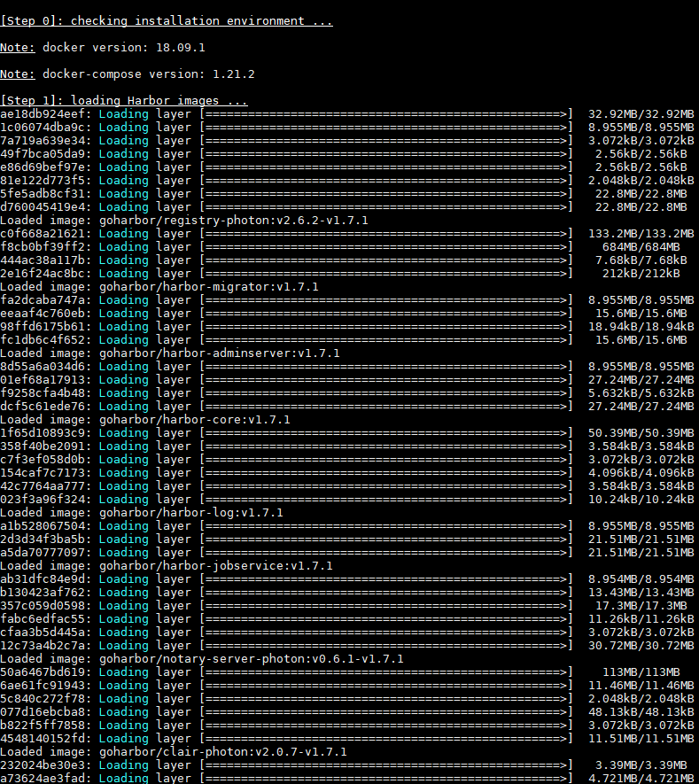This screenshot has height=784, width=699.
Task: Click layer hash fc1db6c4f652
Action: (x=43, y=340)
